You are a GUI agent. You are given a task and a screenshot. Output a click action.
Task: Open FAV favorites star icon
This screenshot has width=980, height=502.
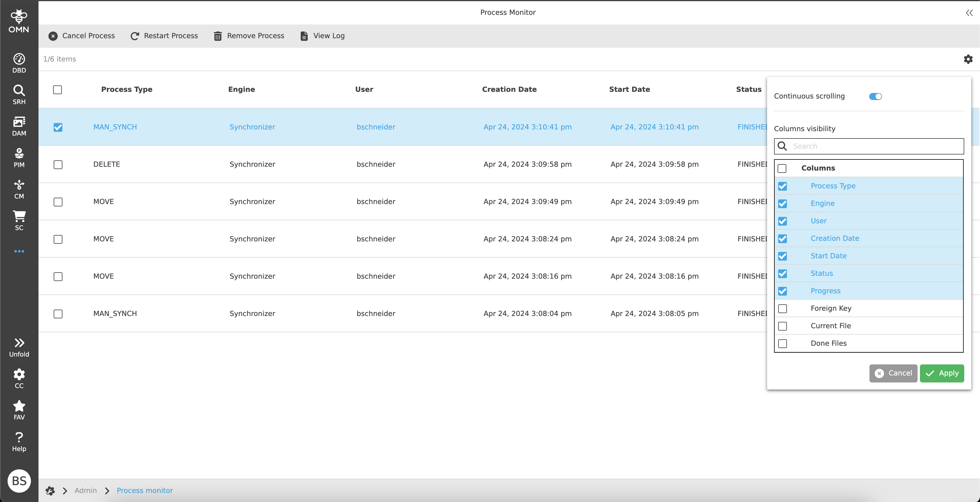point(19,410)
